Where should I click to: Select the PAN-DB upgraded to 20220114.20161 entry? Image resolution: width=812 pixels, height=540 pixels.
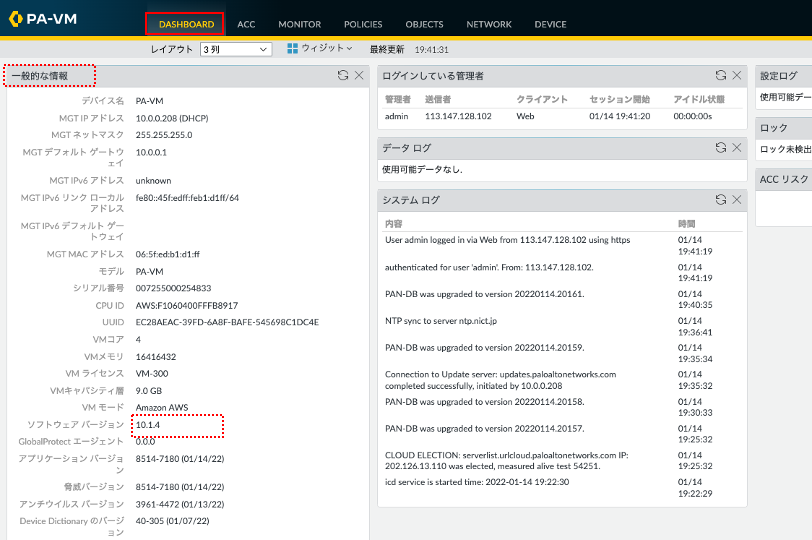[x=562, y=299]
